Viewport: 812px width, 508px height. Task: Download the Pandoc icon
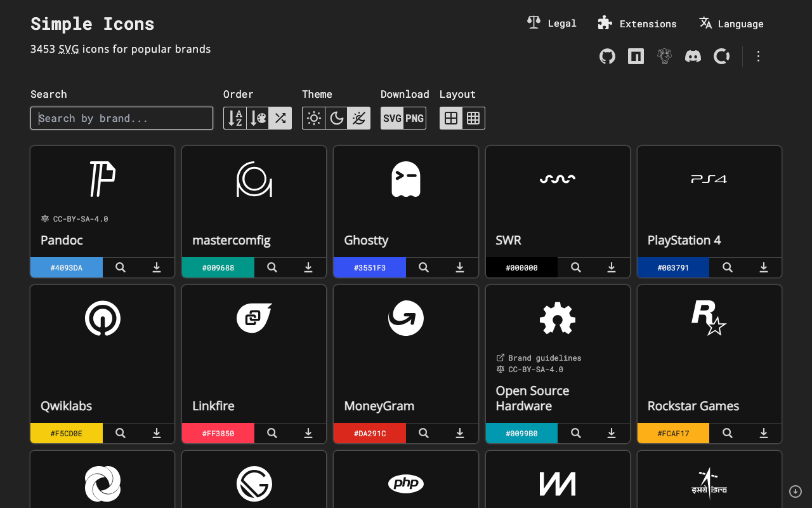(x=157, y=267)
